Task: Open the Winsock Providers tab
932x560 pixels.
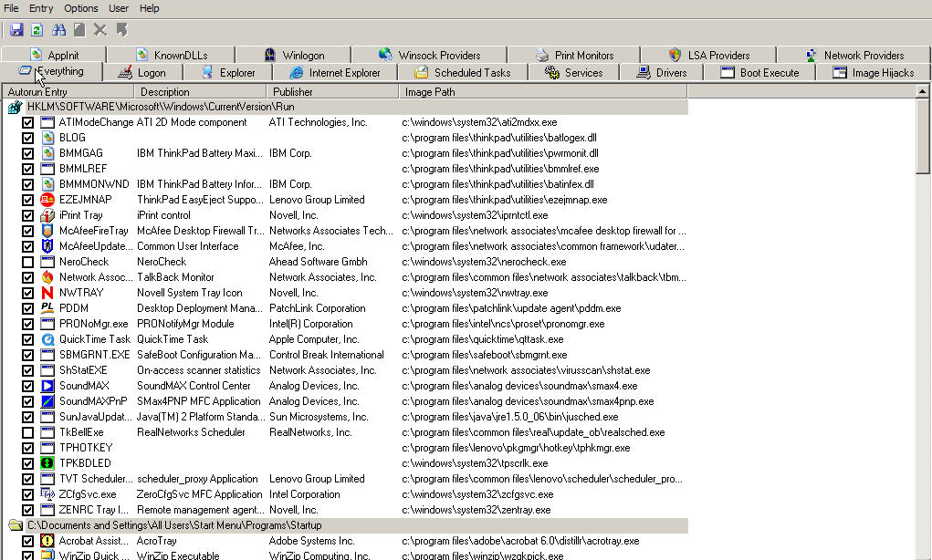Action: pos(429,56)
